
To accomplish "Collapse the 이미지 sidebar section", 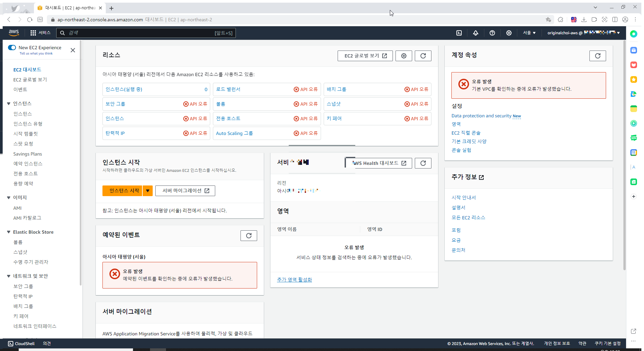I will [x=9, y=198].
